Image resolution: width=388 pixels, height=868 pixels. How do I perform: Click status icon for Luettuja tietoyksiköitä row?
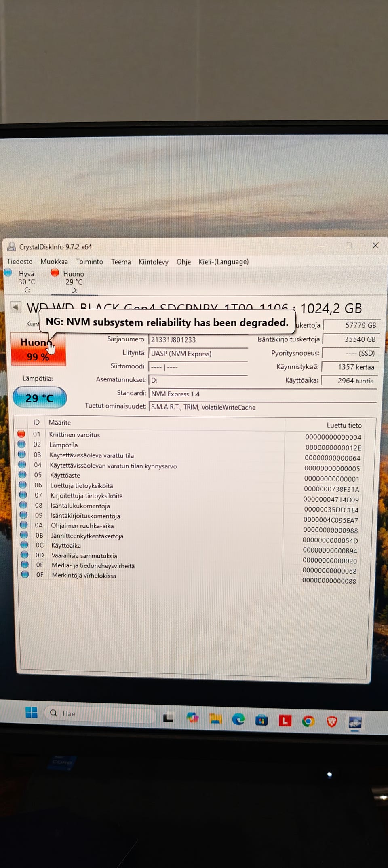click(x=23, y=485)
